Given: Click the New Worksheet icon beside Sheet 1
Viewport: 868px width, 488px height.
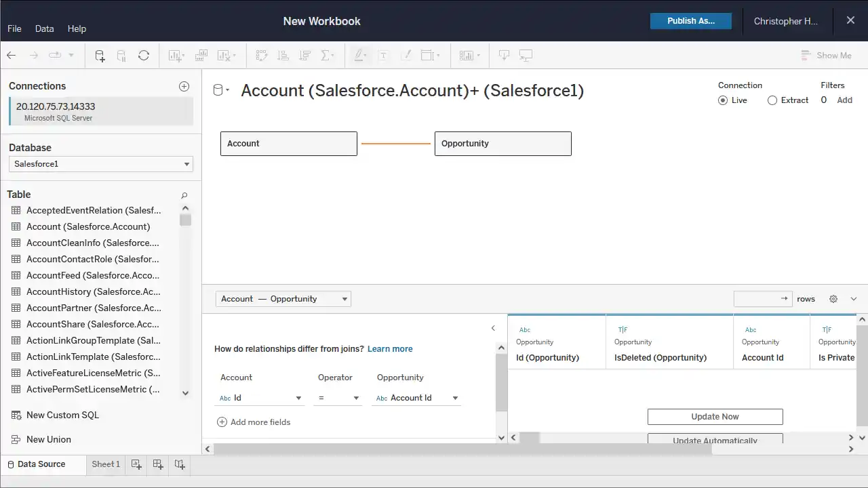Looking at the screenshot, I should [136, 464].
